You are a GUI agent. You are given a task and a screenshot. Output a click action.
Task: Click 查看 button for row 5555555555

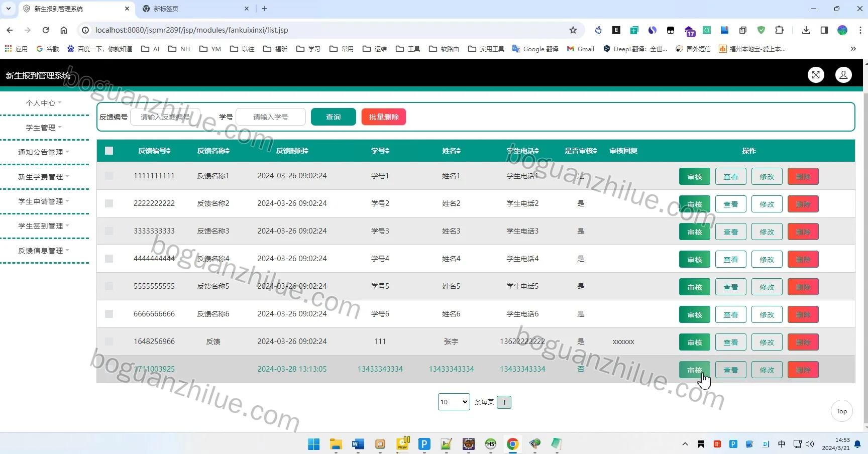tap(731, 287)
